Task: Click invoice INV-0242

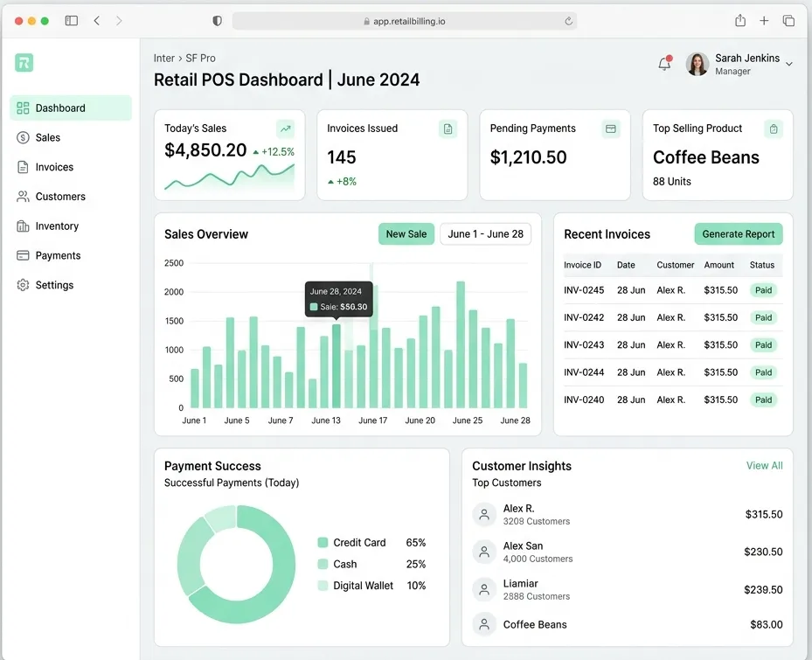Action: pos(584,317)
